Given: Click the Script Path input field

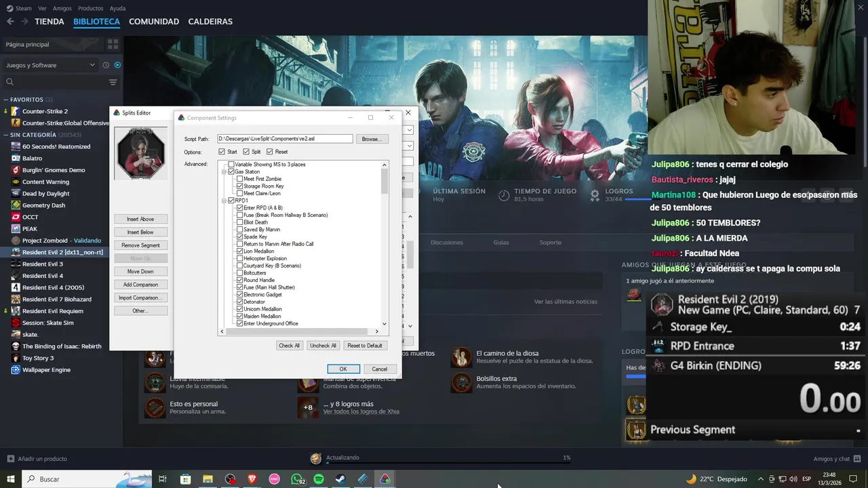Looking at the screenshot, I should point(285,139).
